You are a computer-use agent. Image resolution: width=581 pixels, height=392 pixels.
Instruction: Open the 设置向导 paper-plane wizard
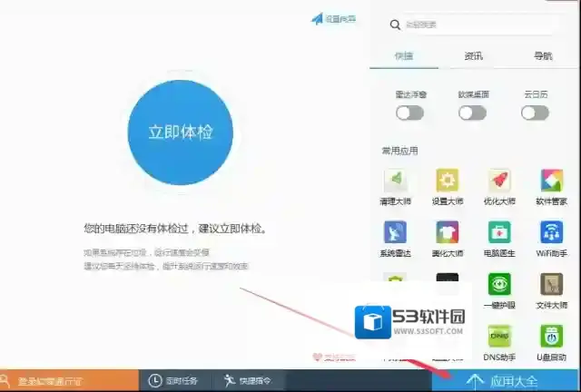[x=333, y=18]
